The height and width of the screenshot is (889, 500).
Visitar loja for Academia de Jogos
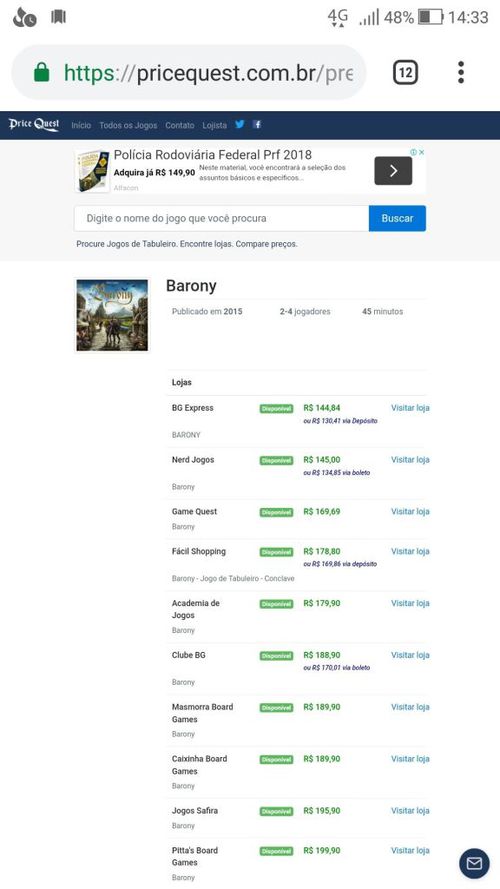point(410,603)
